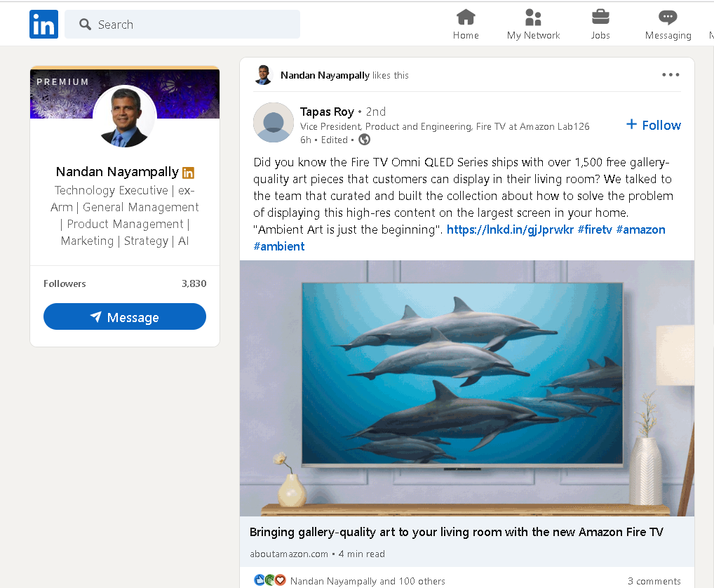
Task: Follow Tapas Roy
Action: pyautogui.click(x=653, y=125)
